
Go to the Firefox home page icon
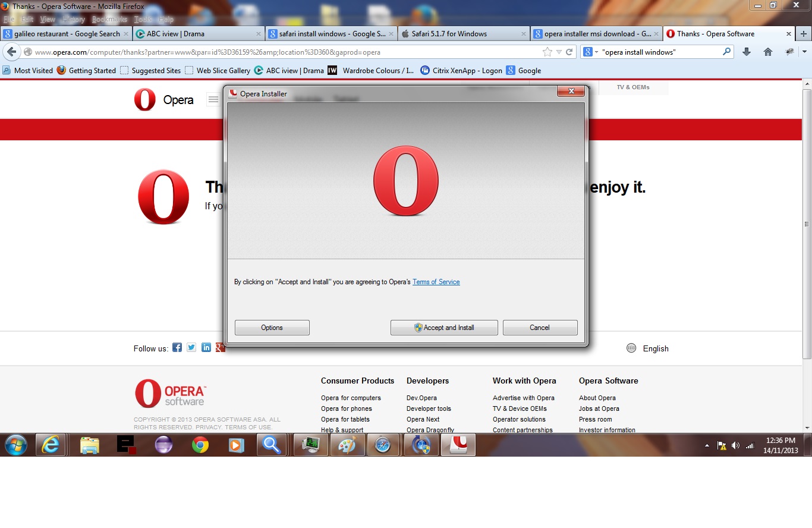[x=767, y=52]
